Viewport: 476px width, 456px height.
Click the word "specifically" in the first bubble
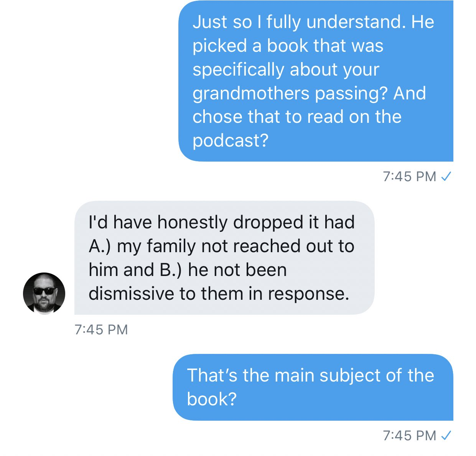(239, 70)
